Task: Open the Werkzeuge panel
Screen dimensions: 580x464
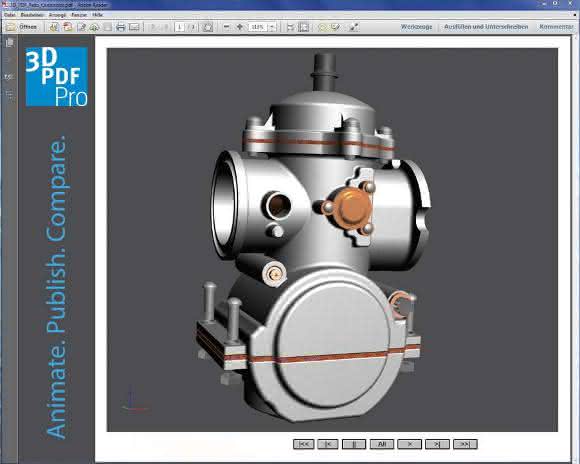Action: click(417, 27)
